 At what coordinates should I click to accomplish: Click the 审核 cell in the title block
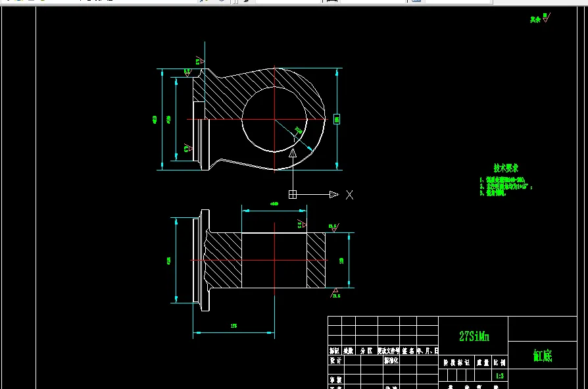pyautogui.click(x=335, y=380)
